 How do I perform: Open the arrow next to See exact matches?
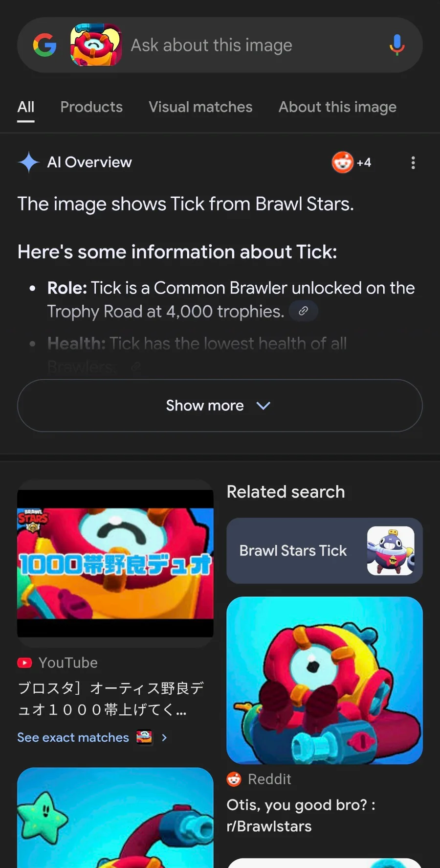pos(164,737)
